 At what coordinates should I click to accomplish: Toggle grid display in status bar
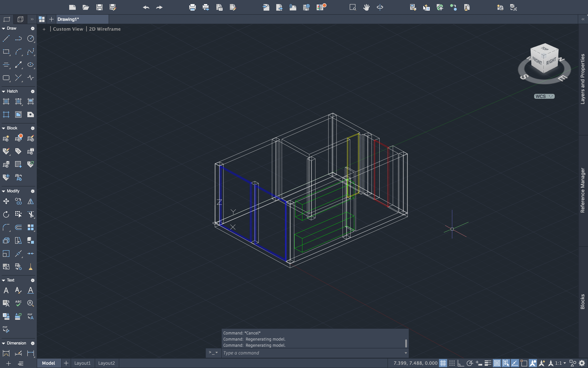click(443, 363)
